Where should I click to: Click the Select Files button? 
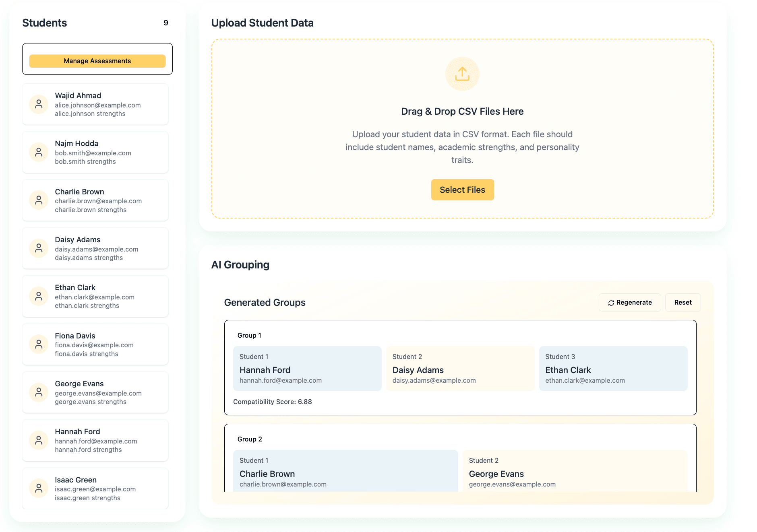coord(462,190)
